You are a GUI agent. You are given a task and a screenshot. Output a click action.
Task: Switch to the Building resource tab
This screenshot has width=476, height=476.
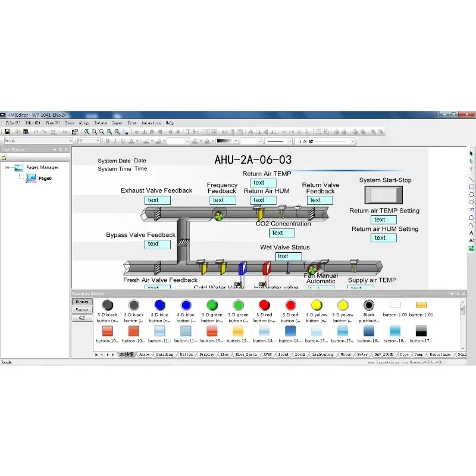tap(165, 354)
